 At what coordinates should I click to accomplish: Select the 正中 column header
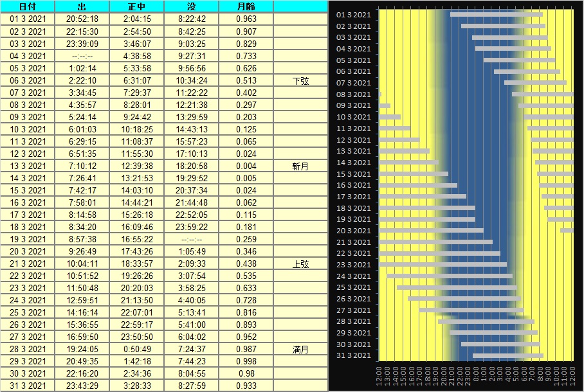coord(136,6)
